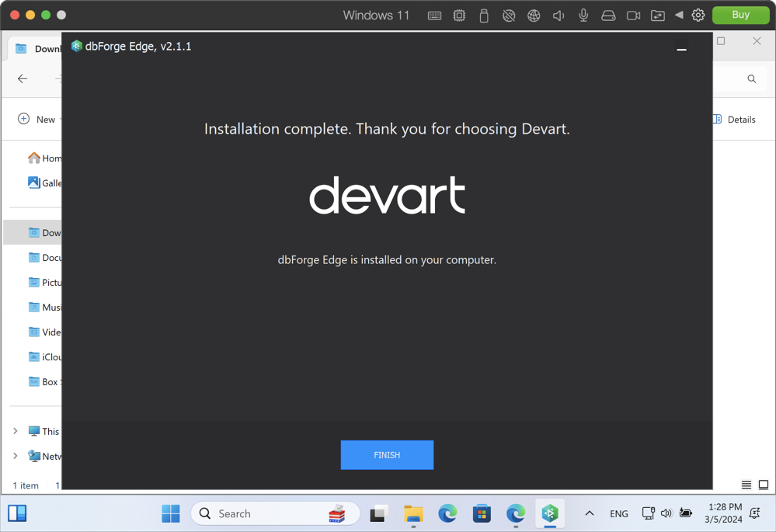Image resolution: width=776 pixels, height=532 pixels.
Task: Collapse the Parallels toolbar arrow
Action: pos(679,15)
